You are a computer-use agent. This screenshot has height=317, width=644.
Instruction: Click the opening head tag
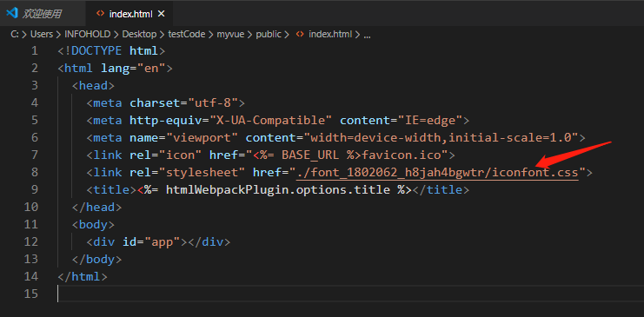93,86
